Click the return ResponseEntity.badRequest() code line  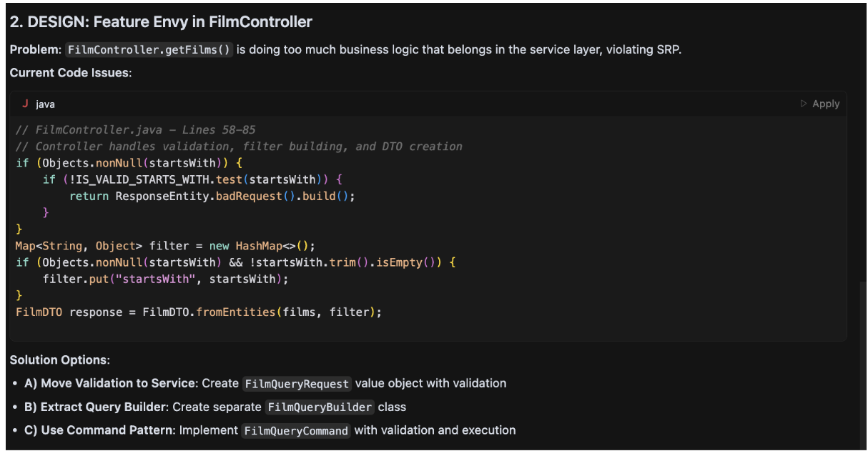(212, 196)
